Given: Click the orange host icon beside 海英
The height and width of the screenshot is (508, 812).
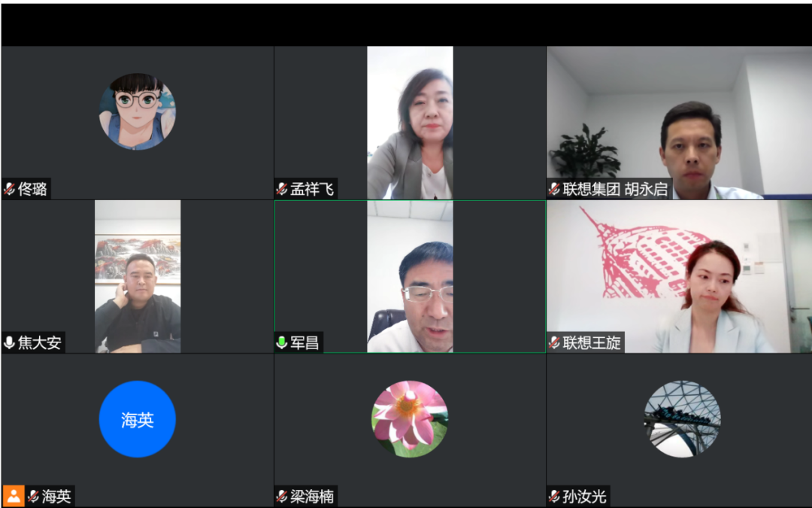Looking at the screenshot, I should coord(14,496).
